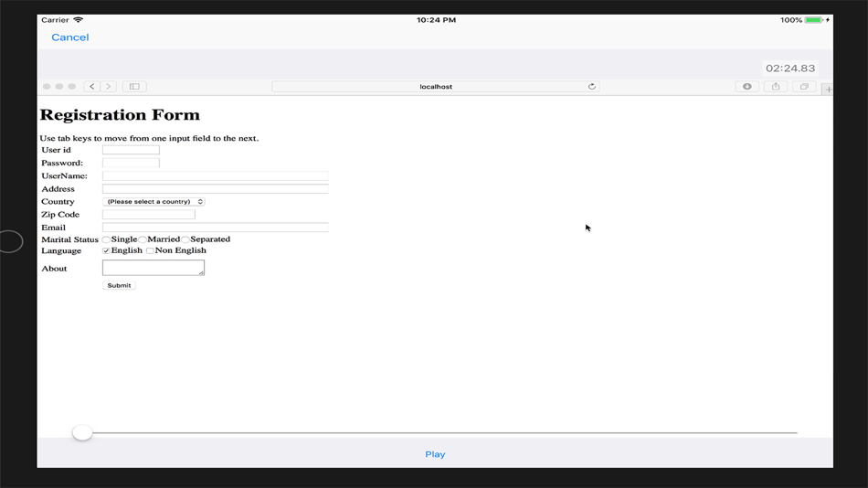The image size is (868, 488).
Task: Click the User id input field
Action: pos(131,150)
